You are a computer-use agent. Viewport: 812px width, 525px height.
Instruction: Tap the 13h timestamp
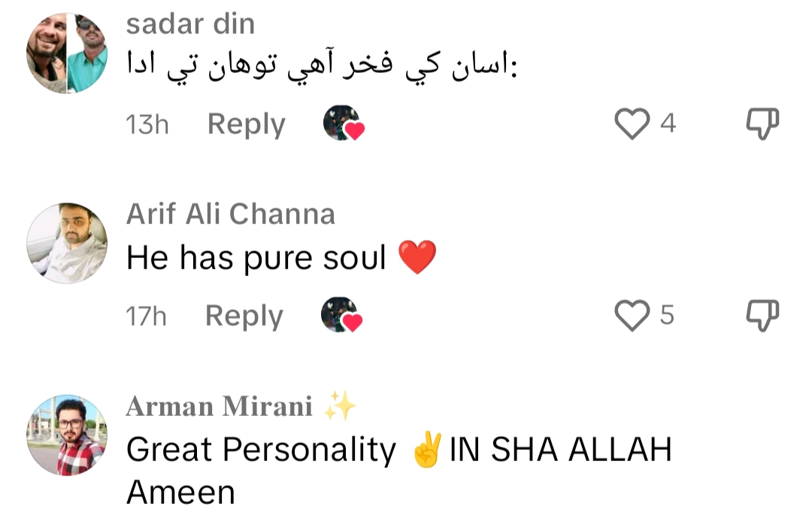coord(147,124)
